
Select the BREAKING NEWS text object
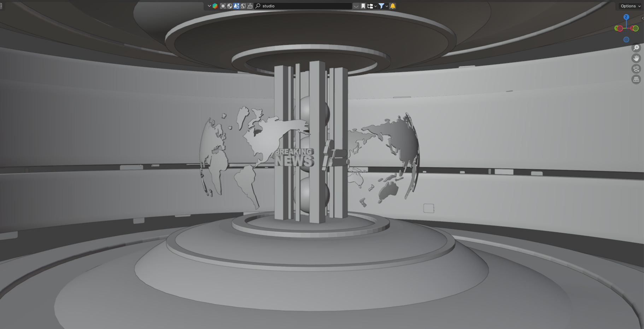pyautogui.click(x=294, y=157)
